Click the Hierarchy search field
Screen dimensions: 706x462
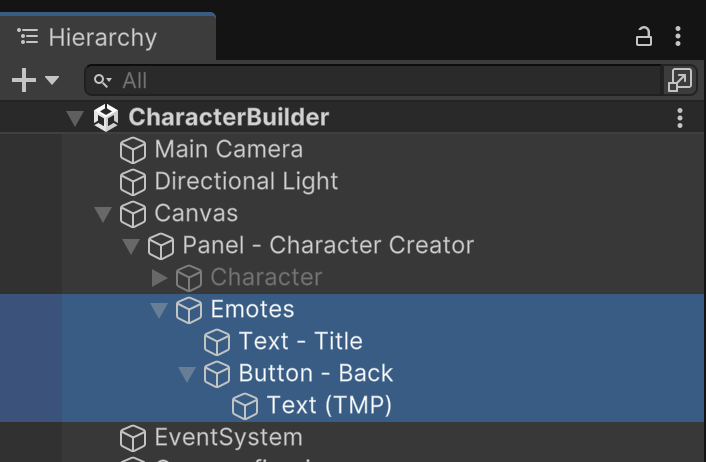pos(380,80)
